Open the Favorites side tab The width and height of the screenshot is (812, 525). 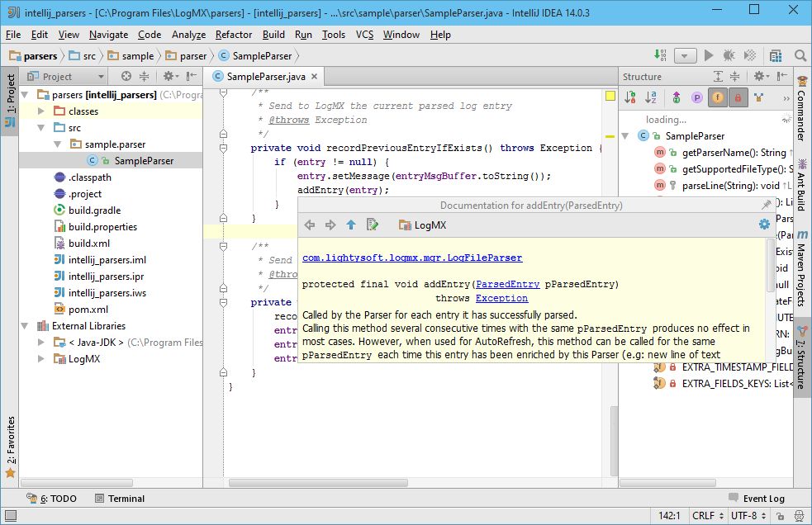tap(11, 447)
